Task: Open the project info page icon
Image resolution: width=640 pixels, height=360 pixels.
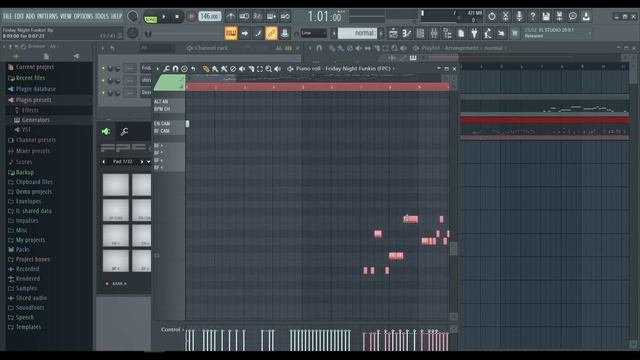Action: [461, 33]
